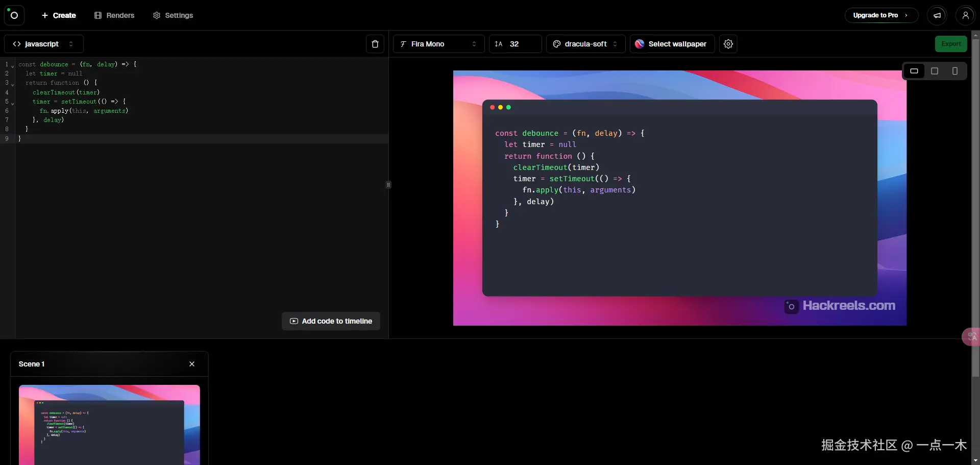Choose Select wallpaper option

point(671,44)
